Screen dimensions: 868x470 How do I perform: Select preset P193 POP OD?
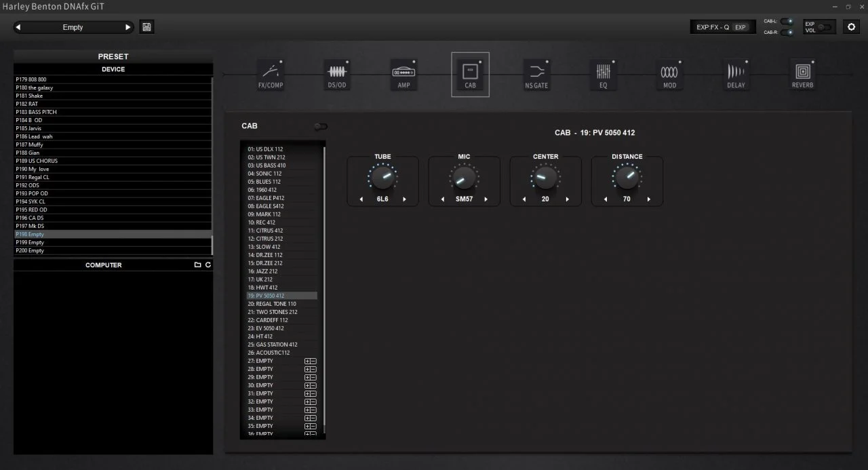[x=113, y=193]
